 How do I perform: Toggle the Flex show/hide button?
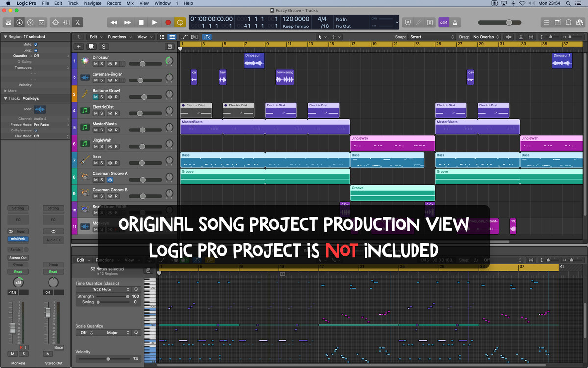coord(195,37)
